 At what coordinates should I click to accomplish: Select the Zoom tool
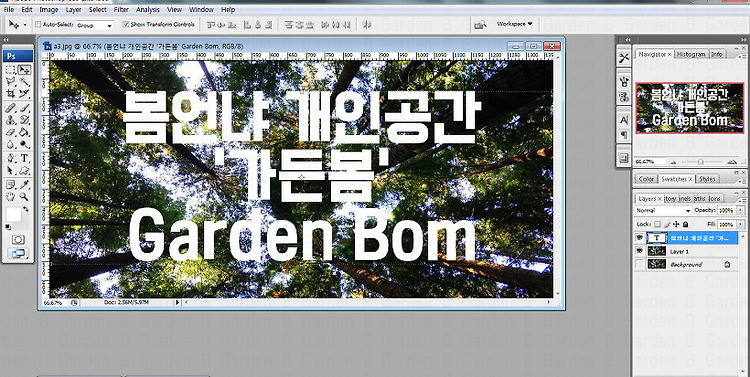pos(24,196)
